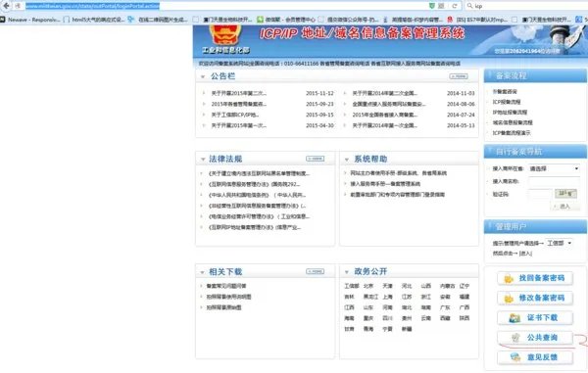The width and height of the screenshot is (588, 373).
Task: Open the Newave - Responsiv... bookmark
Action: click(x=30, y=20)
